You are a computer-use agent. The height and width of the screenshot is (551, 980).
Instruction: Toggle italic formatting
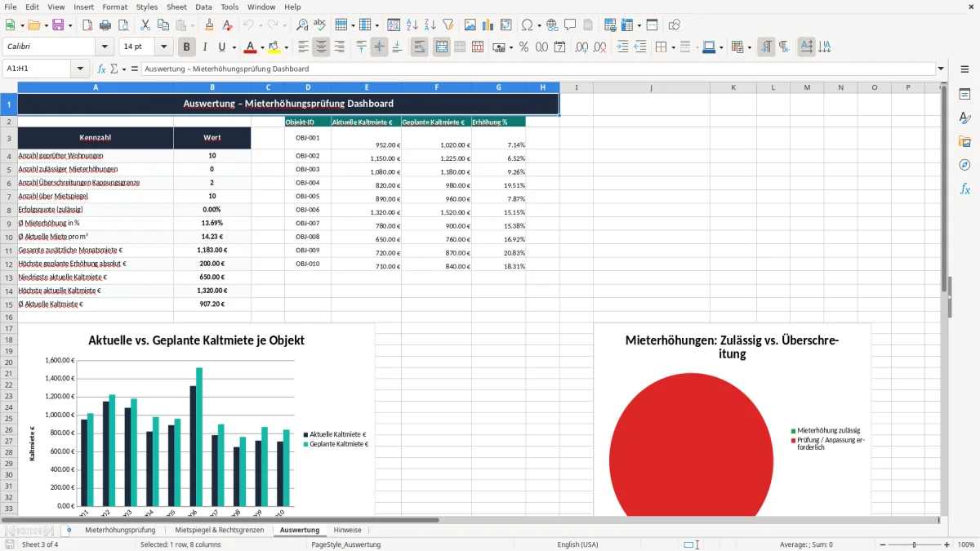[x=205, y=47]
